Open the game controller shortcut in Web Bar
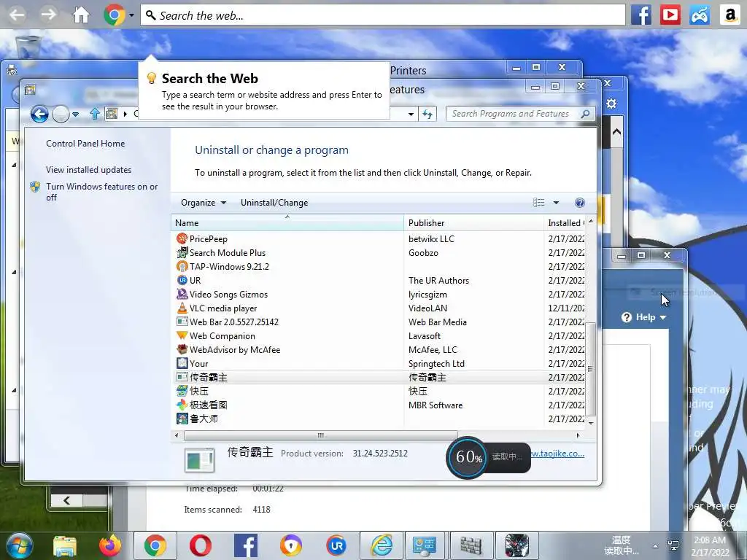Image resolution: width=747 pixels, height=560 pixels. pos(700,15)
